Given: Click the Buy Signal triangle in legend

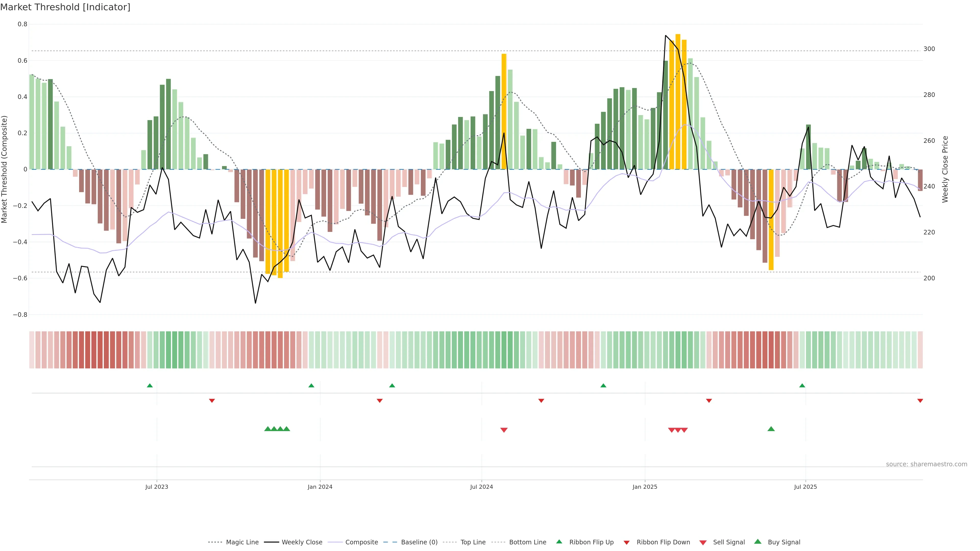Looking at the screenshot, I should point(758,542).
